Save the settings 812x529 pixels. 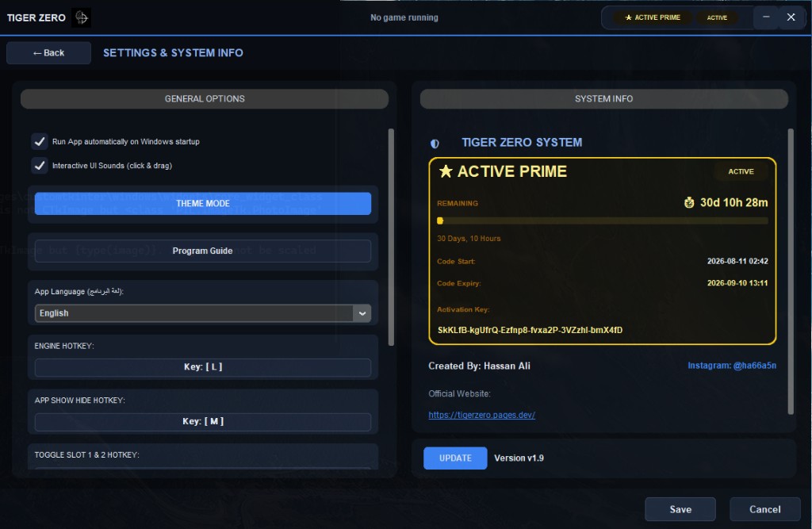click(x=680, y=509)
